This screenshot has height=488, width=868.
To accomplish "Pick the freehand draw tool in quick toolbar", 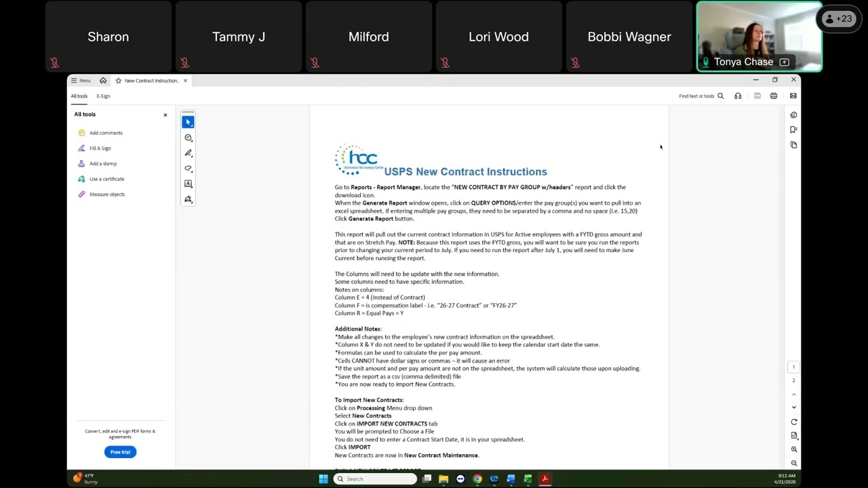I will [189, 168].
